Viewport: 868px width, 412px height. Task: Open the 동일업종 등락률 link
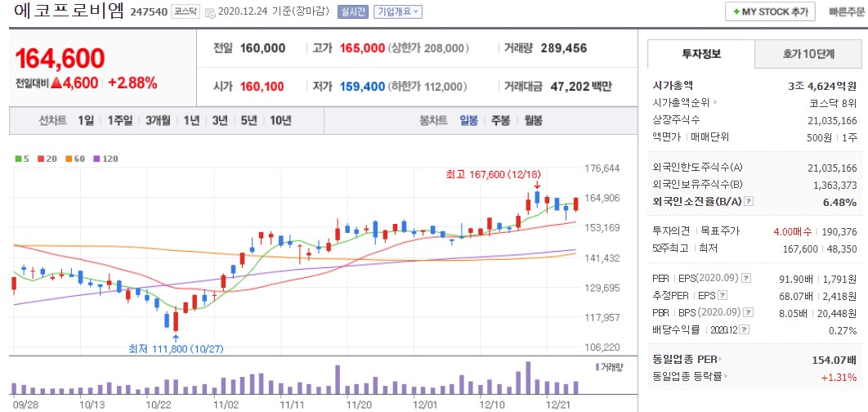click(690, 377)
